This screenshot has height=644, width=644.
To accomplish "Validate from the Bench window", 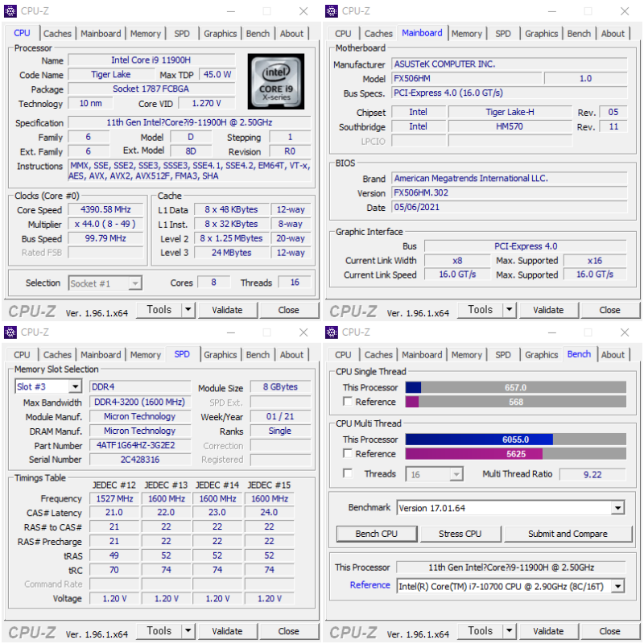I will click(x=548, y=631).
